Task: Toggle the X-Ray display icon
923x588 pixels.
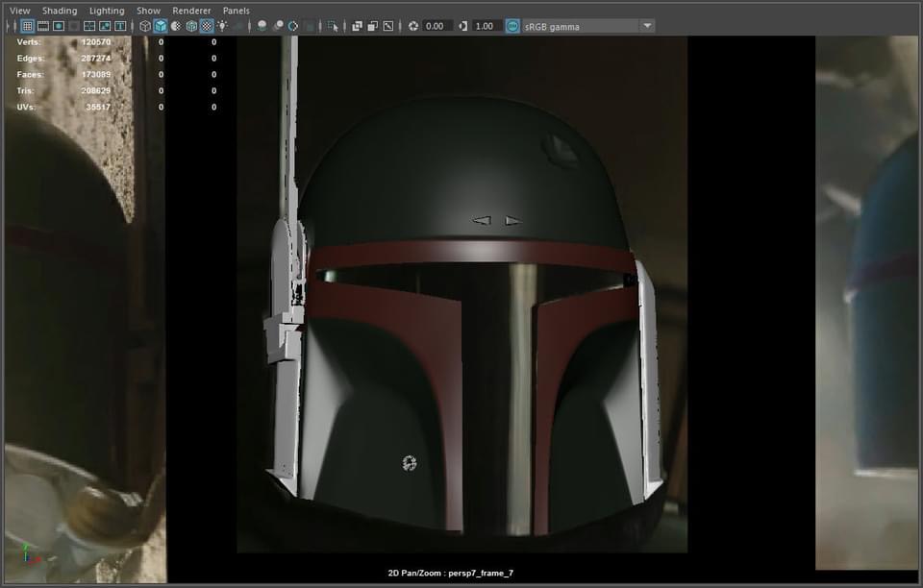Action: [357, 26]
